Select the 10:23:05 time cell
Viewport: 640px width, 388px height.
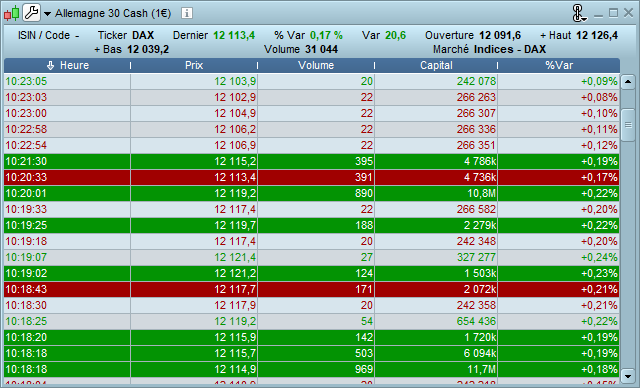click(67, 82)
